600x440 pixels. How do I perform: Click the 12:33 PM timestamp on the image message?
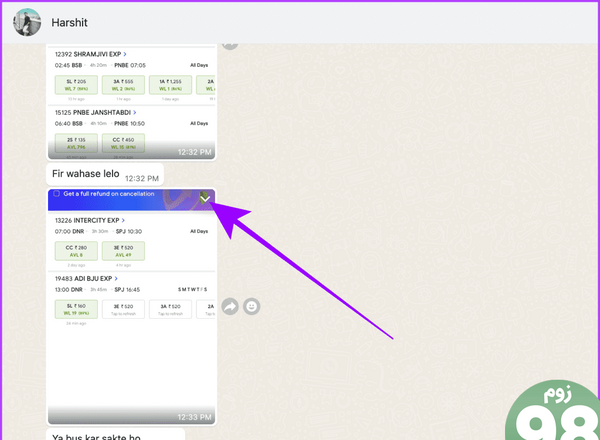[x=194, y=417]
